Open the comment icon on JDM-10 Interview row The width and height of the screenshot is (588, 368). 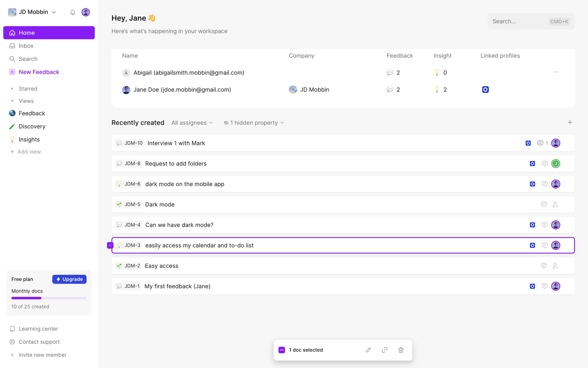coord(540,143)
